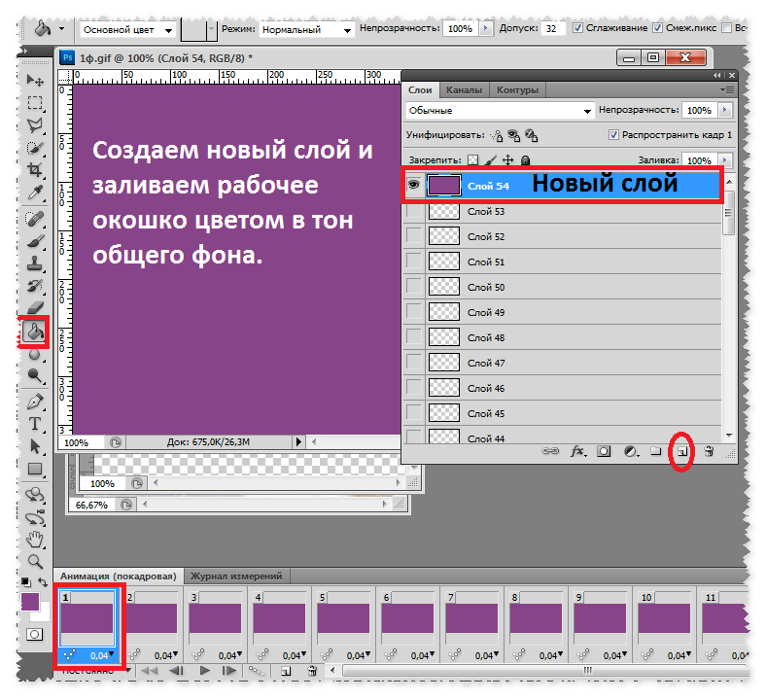Toggle the Сглаживание checkbox
The height and width of the screenshot is (700, 766).
click(577, 28)
